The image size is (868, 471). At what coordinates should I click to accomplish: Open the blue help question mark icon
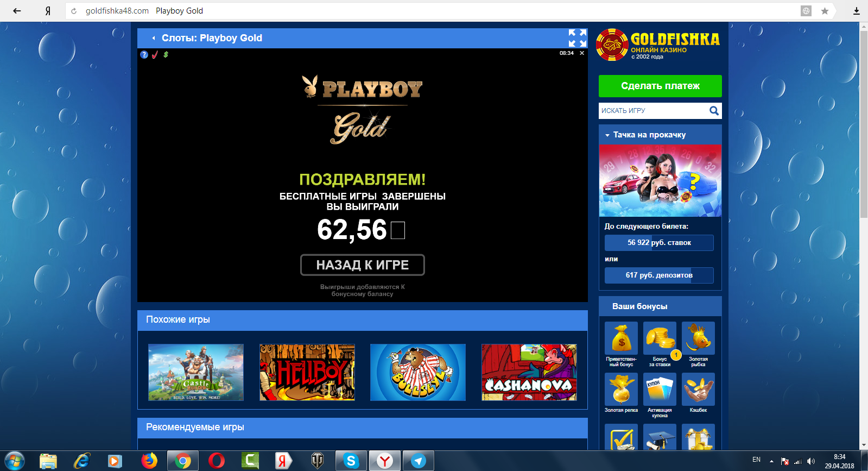[x=144, y=54]
